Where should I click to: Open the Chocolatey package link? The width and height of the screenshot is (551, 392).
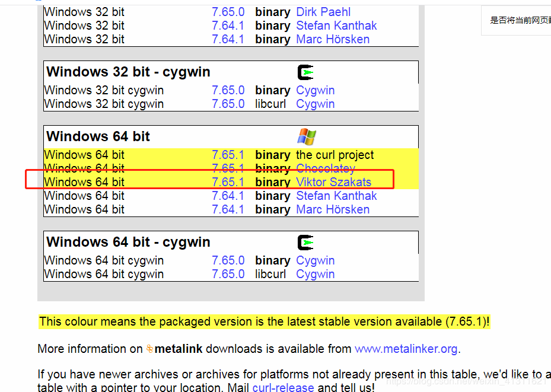coord(326,168)
